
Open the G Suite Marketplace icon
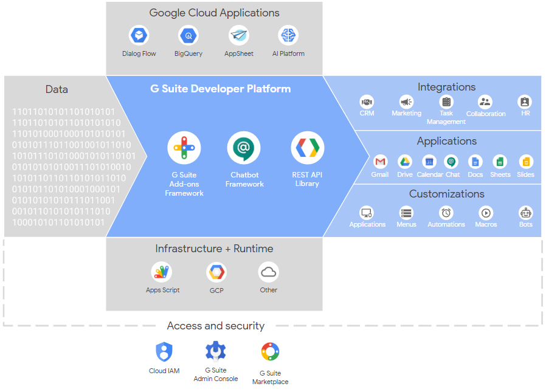tap(270, 352)
